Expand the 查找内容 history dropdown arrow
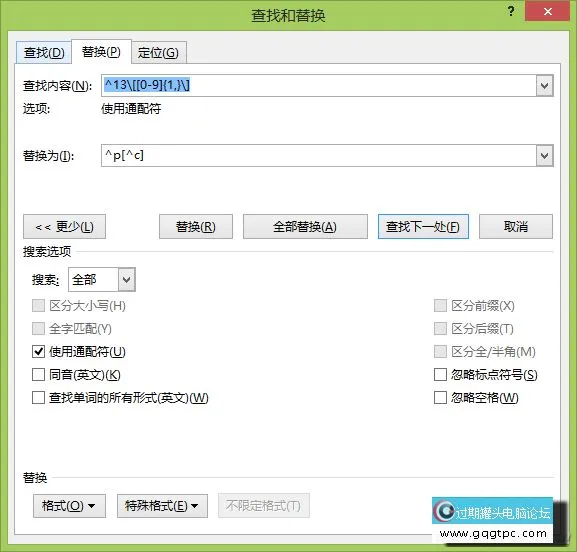 pos(545,86)
